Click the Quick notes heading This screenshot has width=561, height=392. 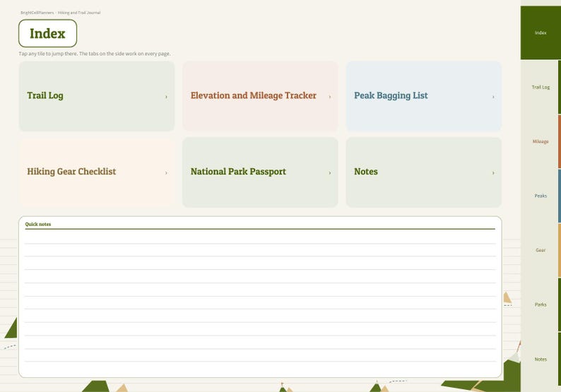[x=38, y=225]
